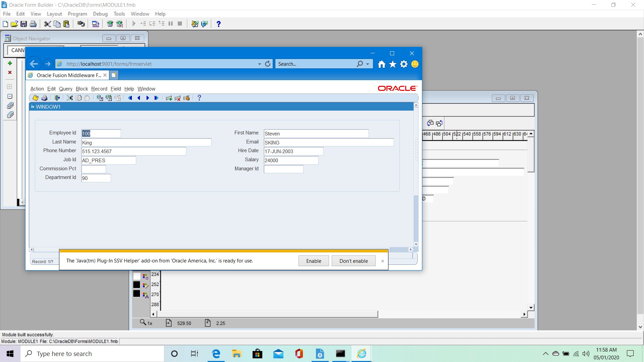Click the Enter Query icon in the runtime toolbar

(100, 98)
